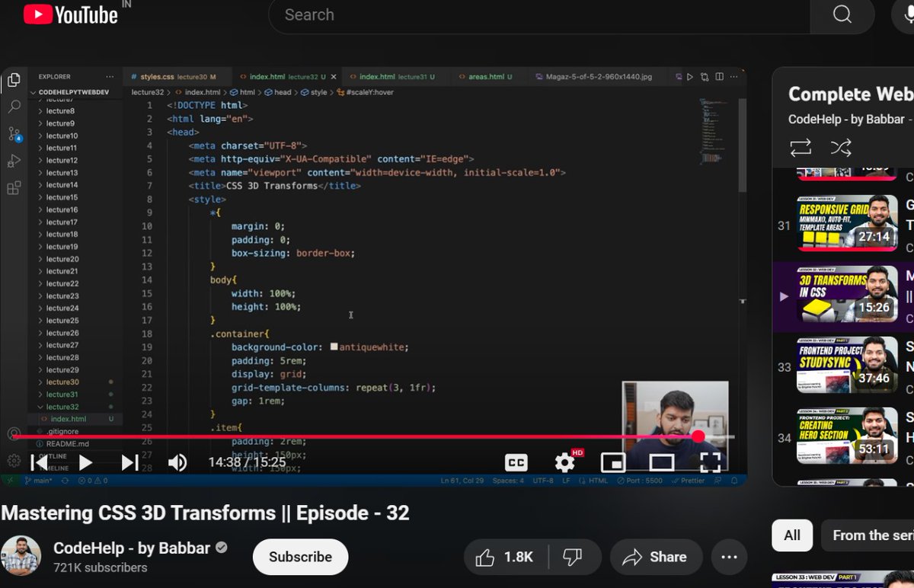The image size is (914, 588).
Task: Click the HTML language mode status
Action: point(599,481)
